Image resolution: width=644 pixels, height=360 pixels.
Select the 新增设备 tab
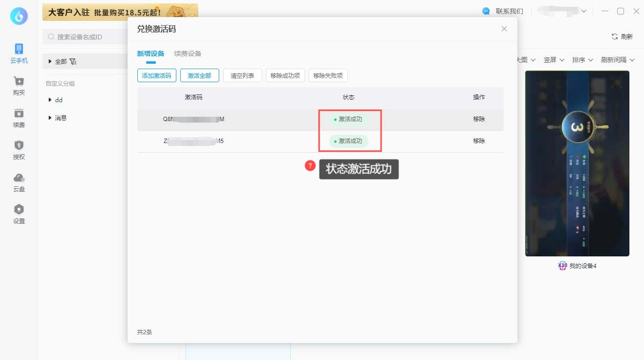tap(151, 54)
